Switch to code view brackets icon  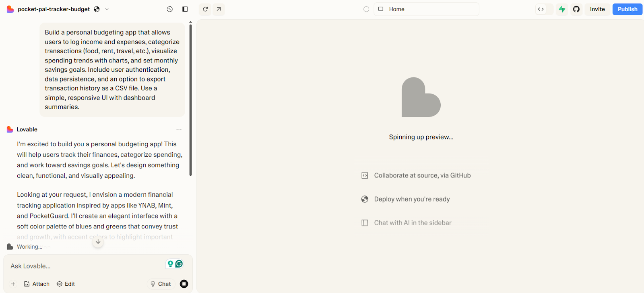[x=541, y=9]
